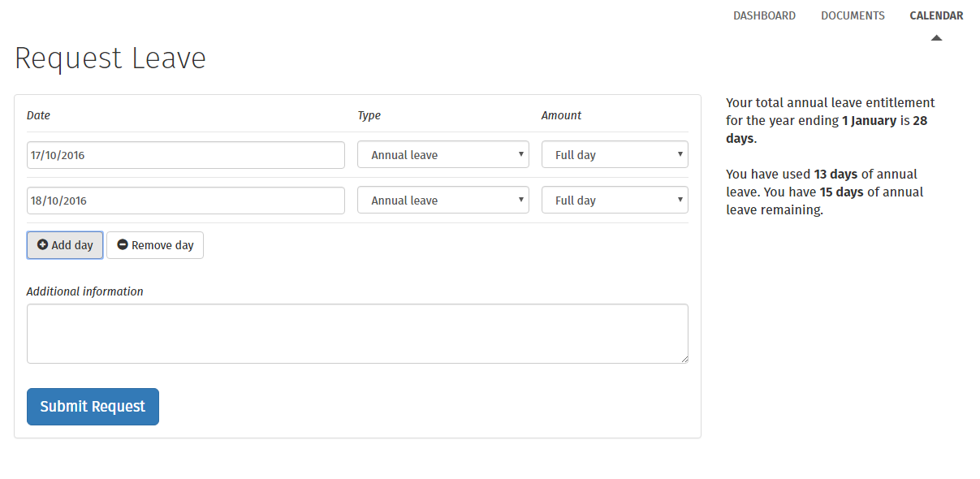Open the Dashboard page
Screen dimensions: 980x479
click(764, 15)
